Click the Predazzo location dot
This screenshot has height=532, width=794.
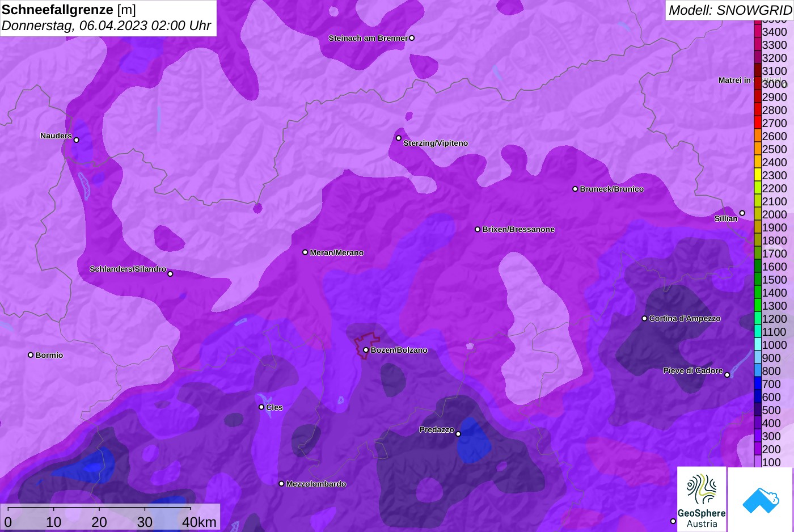click(x=458, y=434)
